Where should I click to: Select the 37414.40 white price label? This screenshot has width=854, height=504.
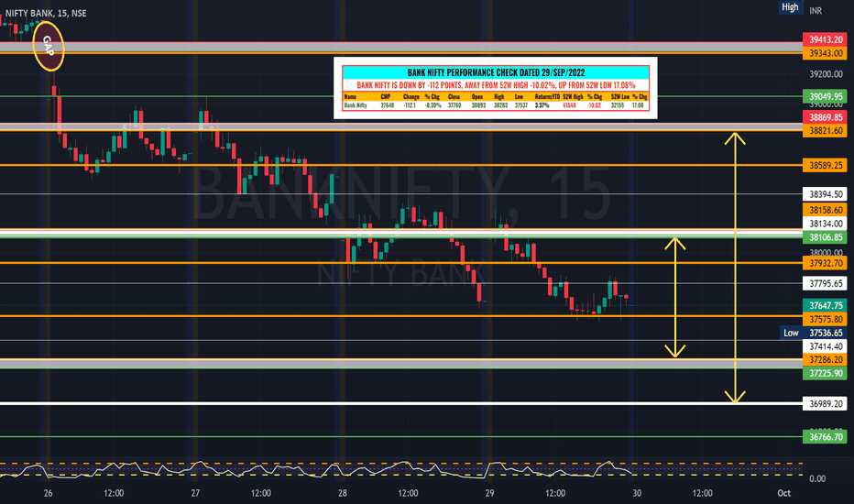tap(825, 346)
